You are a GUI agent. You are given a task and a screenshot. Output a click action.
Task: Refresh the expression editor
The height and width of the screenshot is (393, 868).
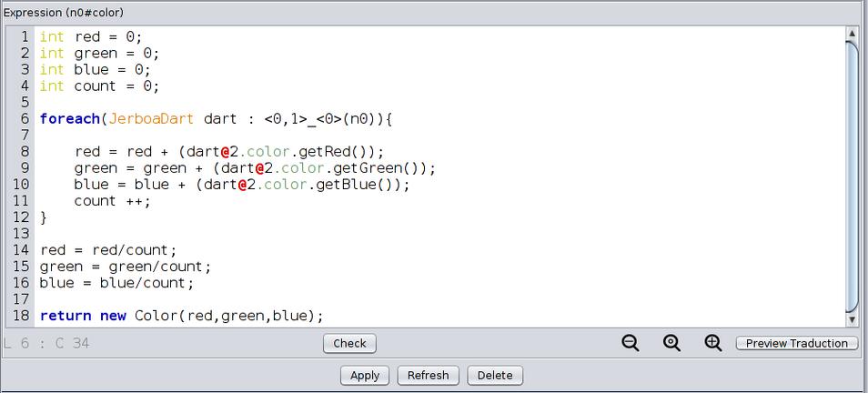pos(428,376)
